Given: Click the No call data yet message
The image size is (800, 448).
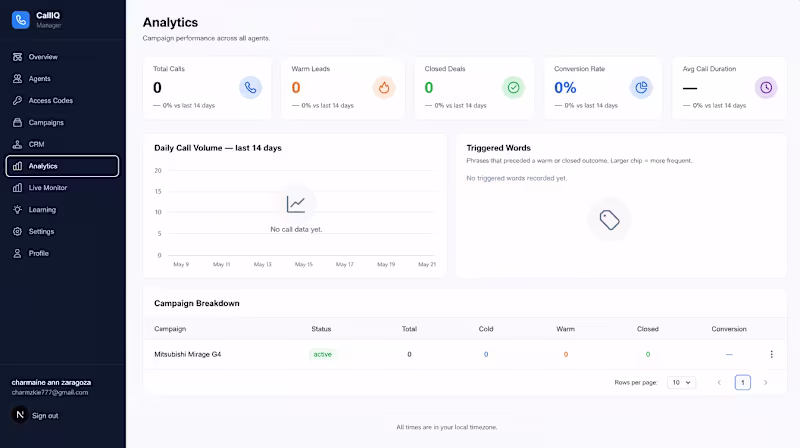Looking at the screenshot, I should coord(296,230).
